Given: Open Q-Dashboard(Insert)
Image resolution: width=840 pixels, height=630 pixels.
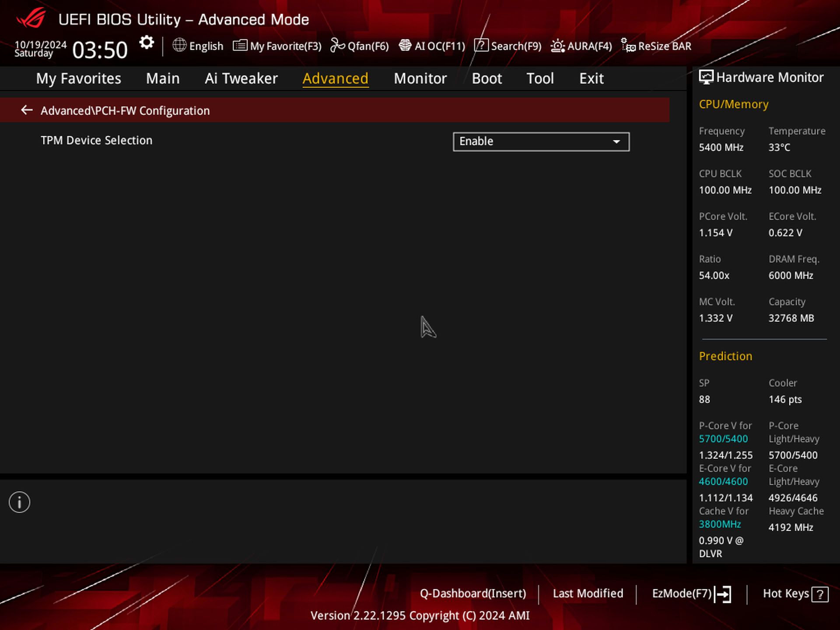Looking at the screenshot, I should coord(473,594).
